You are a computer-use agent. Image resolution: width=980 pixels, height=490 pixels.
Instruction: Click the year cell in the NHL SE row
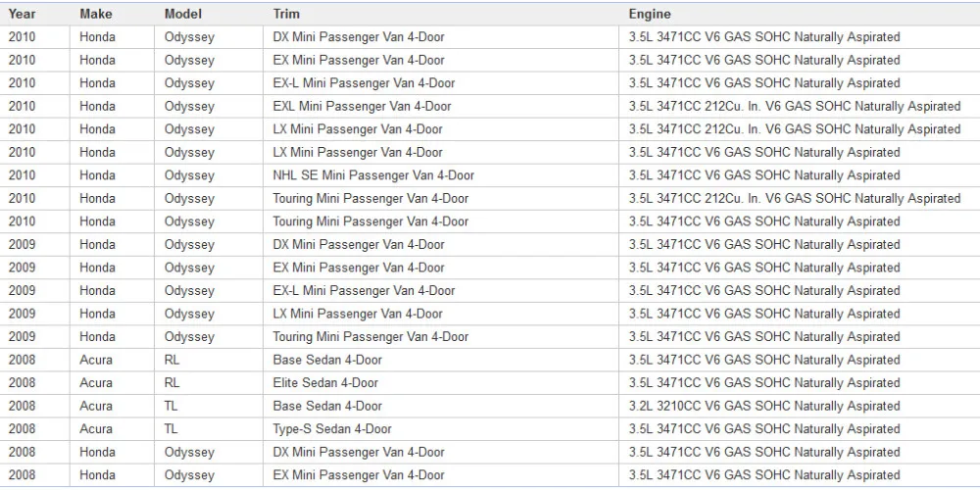(x=22, y=175)
